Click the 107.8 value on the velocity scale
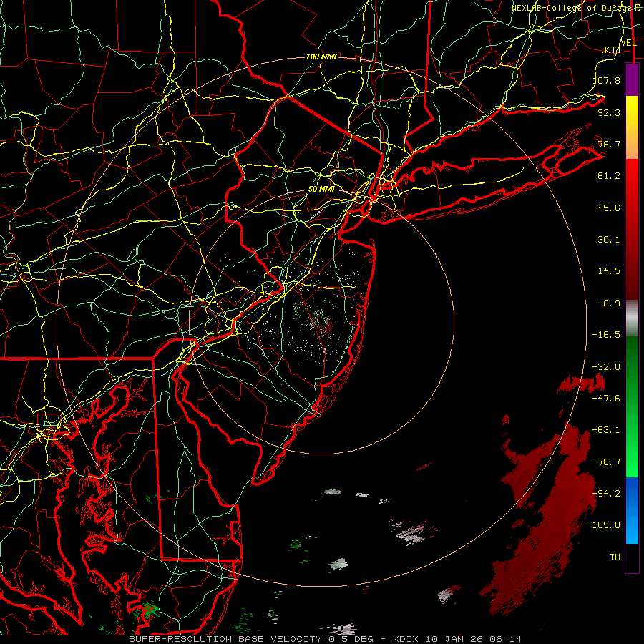 click(606, 80)
